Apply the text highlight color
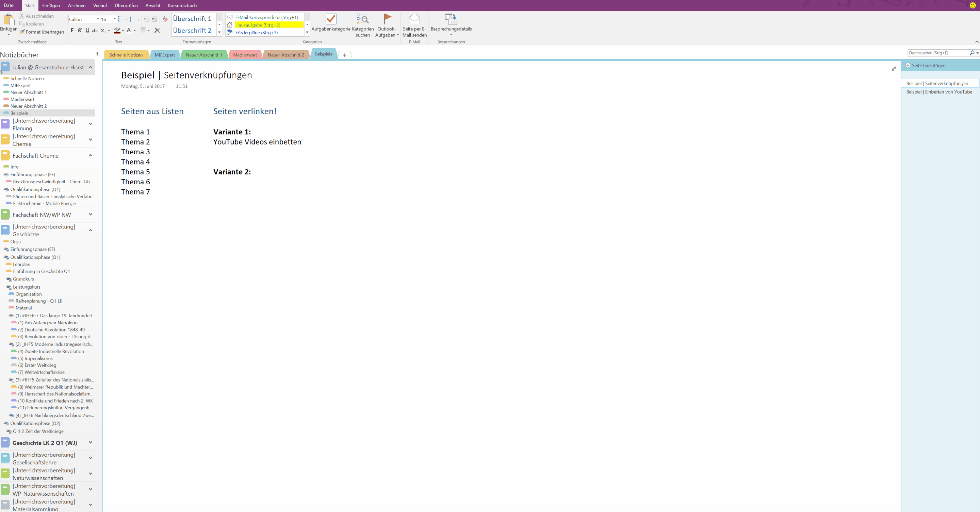 (117, 30)
